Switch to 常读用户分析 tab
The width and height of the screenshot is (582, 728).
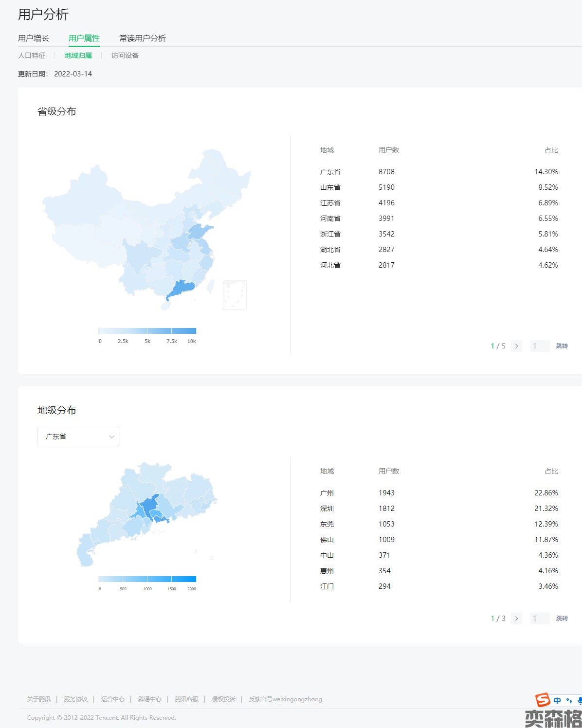(x=143, y=38)
